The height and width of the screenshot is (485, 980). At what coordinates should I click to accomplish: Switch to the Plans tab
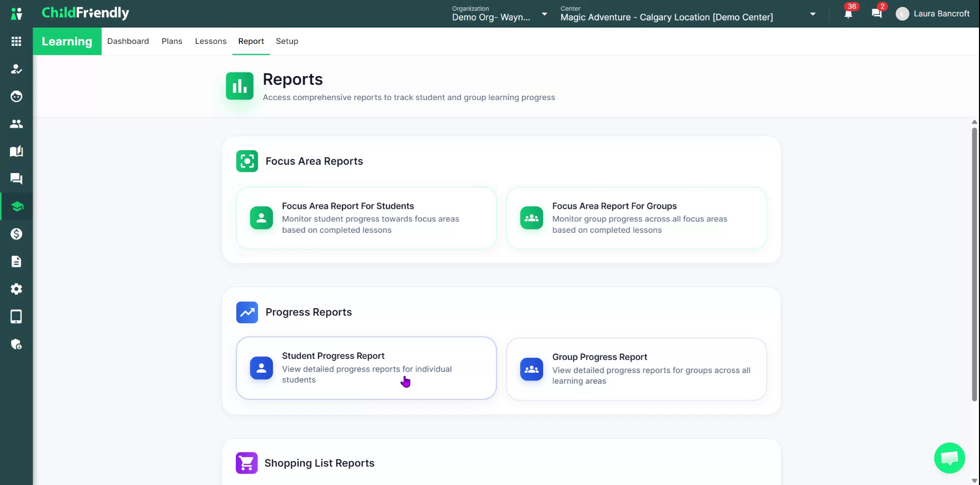pos(172,41)
